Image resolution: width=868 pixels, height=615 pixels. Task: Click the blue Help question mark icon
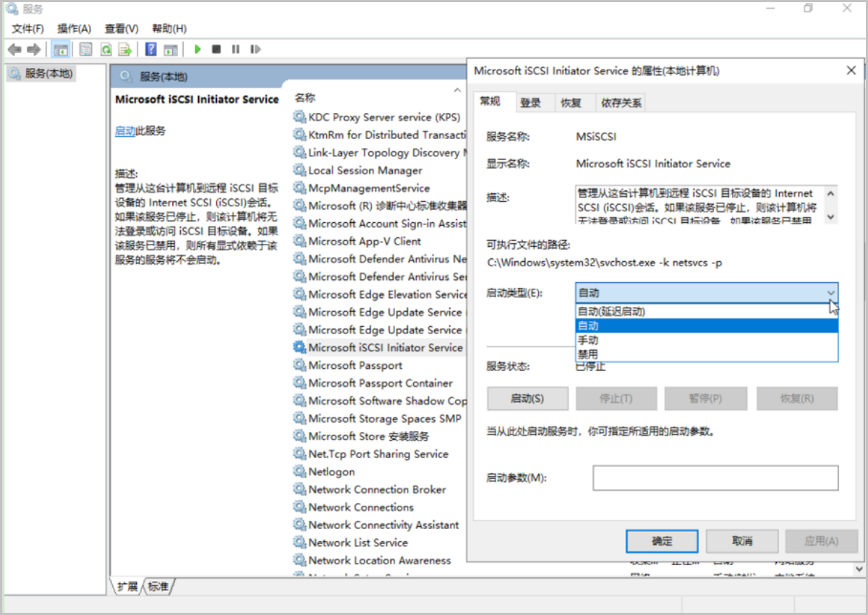pos(151,49)
